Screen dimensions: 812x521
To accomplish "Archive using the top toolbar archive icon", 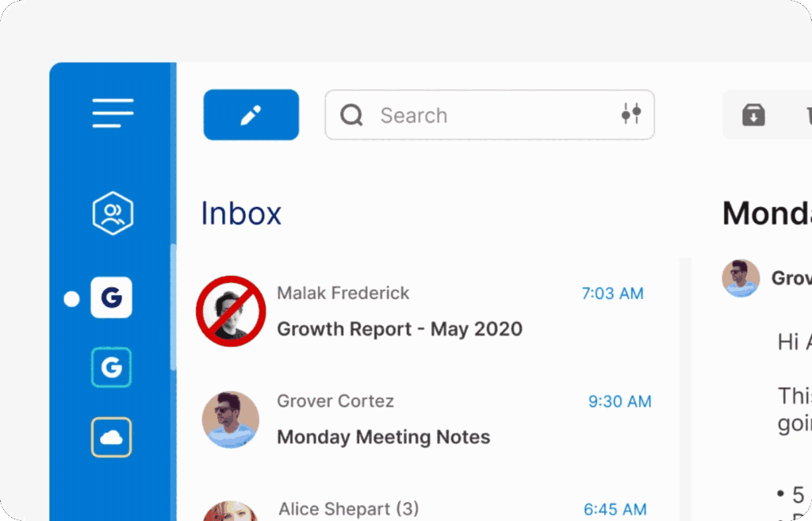I will 753,114.
